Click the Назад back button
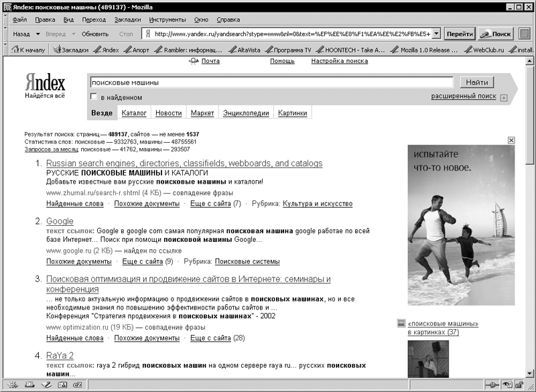The height and width of the screenshot is (392, 536). [21, 34]
